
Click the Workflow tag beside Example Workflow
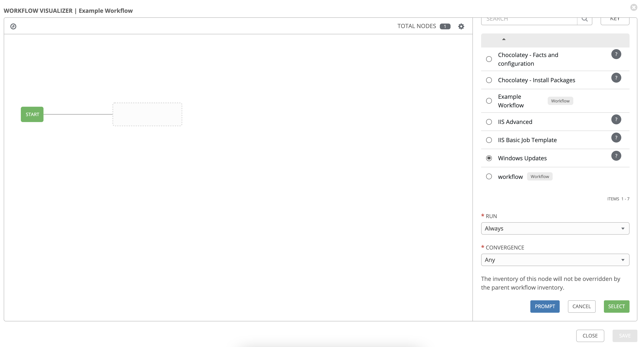click(560, 101)
